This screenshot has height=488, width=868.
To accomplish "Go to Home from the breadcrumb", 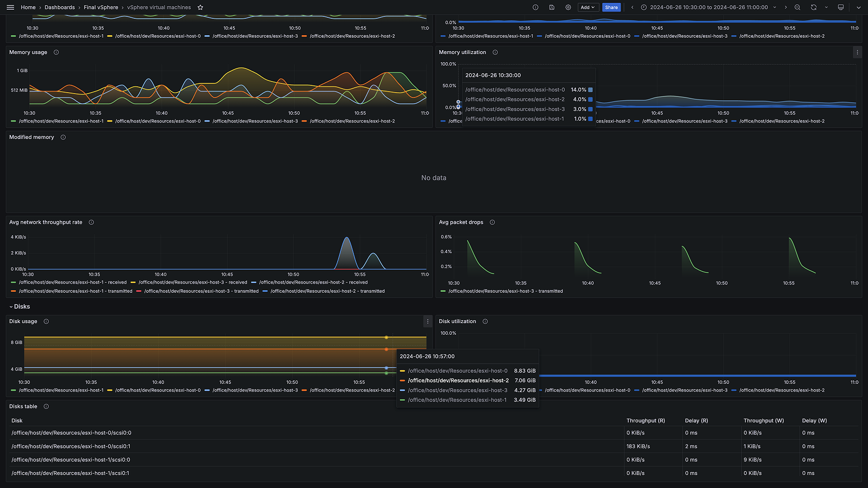I will coord(28,7).
